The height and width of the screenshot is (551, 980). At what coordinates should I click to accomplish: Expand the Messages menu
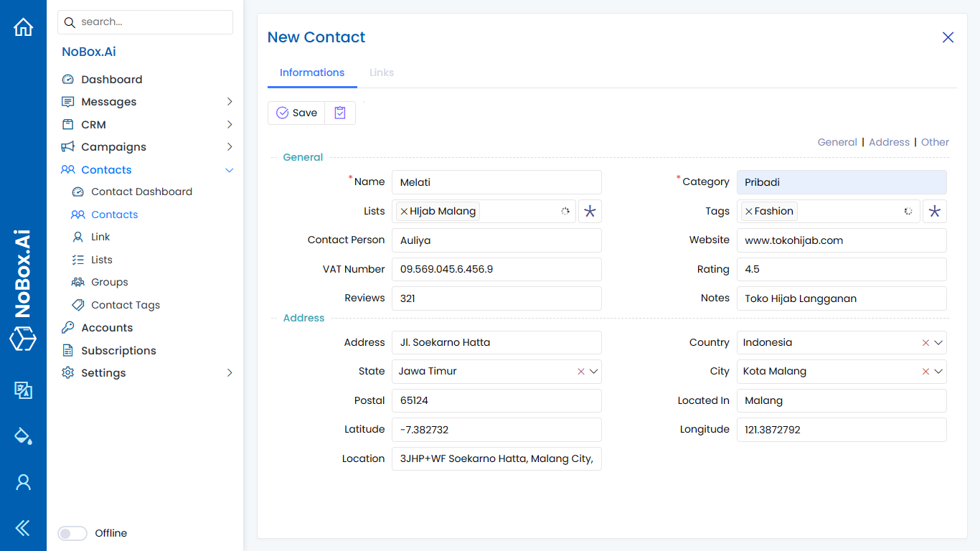230,102
